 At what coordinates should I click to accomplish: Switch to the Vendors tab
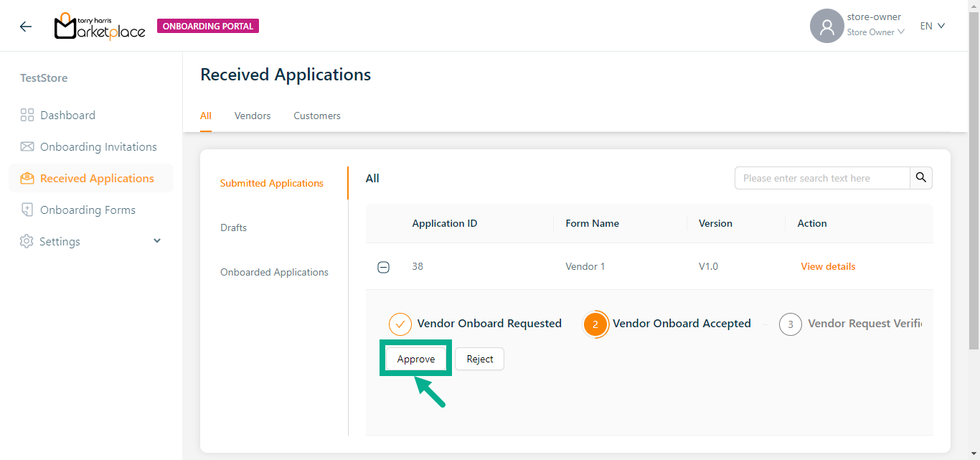253,116
